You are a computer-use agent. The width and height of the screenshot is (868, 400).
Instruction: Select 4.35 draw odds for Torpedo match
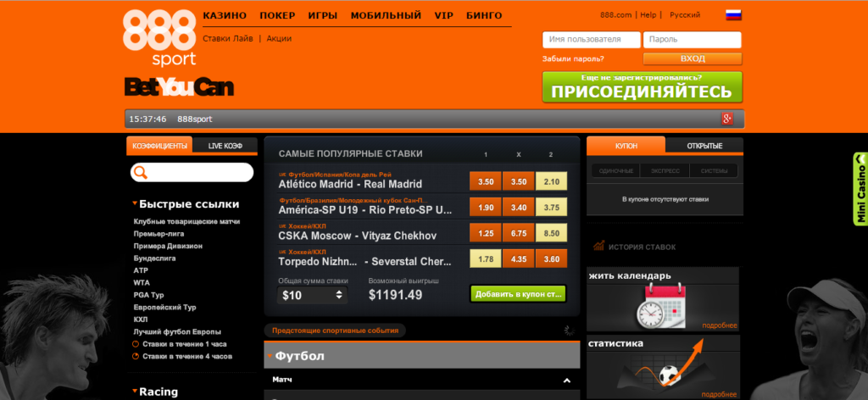tap(518, 258)
